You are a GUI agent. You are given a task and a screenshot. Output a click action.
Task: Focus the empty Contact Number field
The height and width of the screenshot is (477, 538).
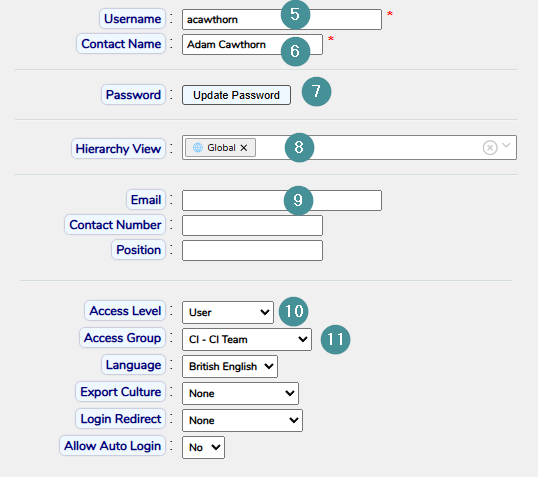click(x=252, y=225)
